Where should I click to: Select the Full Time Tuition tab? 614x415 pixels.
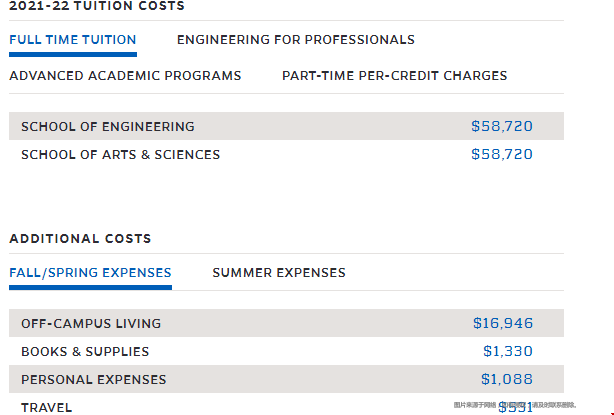tap(73, 40)
